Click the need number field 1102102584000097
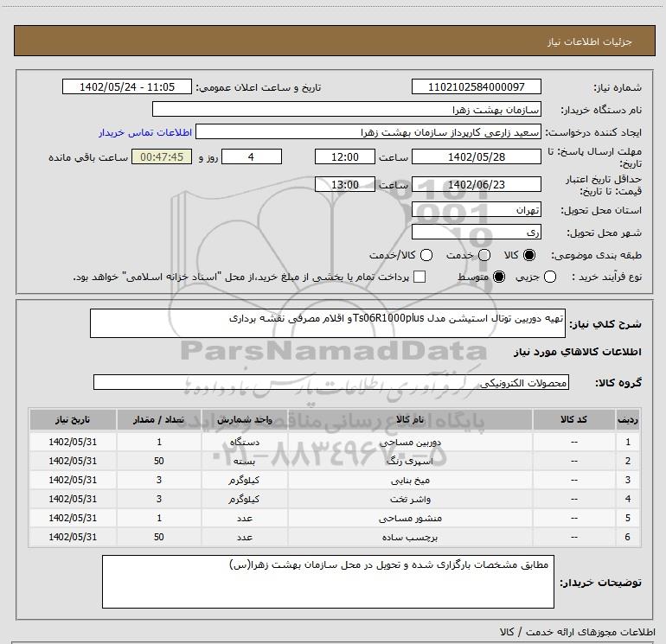 coord(476,86)
